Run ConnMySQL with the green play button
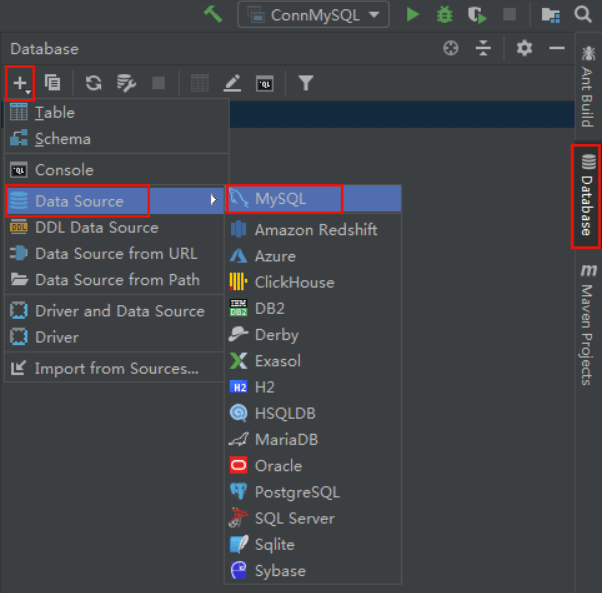The height and width of the screenshot is (593, 603). click(412, 15)
